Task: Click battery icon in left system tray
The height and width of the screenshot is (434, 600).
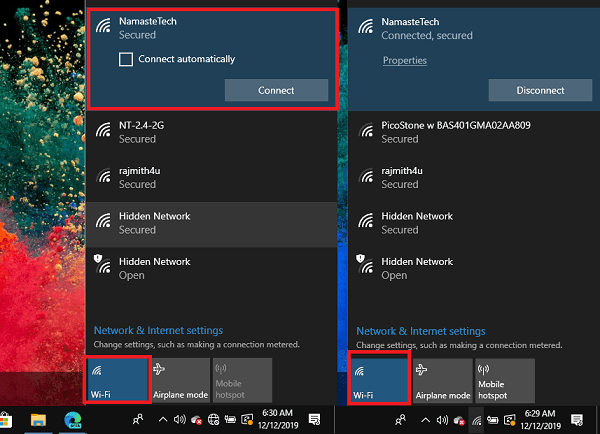Action: (x=230, y=420)
